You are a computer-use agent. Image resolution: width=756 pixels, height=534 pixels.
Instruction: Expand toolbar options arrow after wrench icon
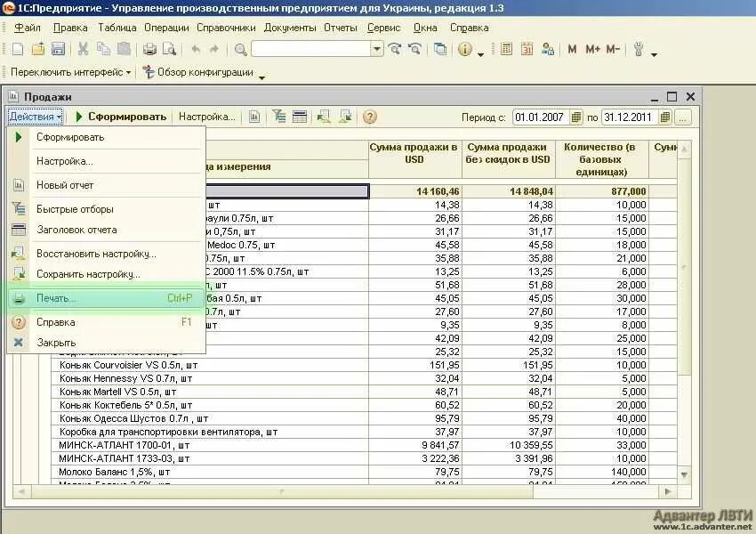(x=654, y=54)
